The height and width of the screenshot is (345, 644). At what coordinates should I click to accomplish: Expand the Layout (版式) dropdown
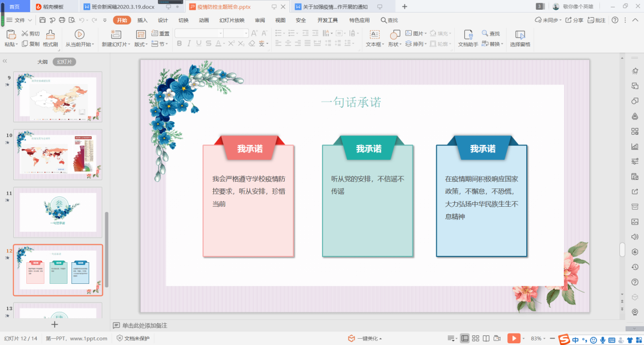(141, 45)
